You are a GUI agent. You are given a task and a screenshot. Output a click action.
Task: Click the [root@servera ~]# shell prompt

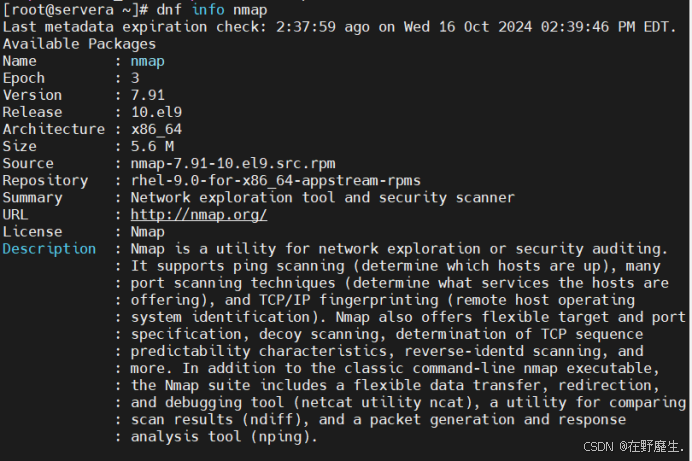(x=75, y=10)
